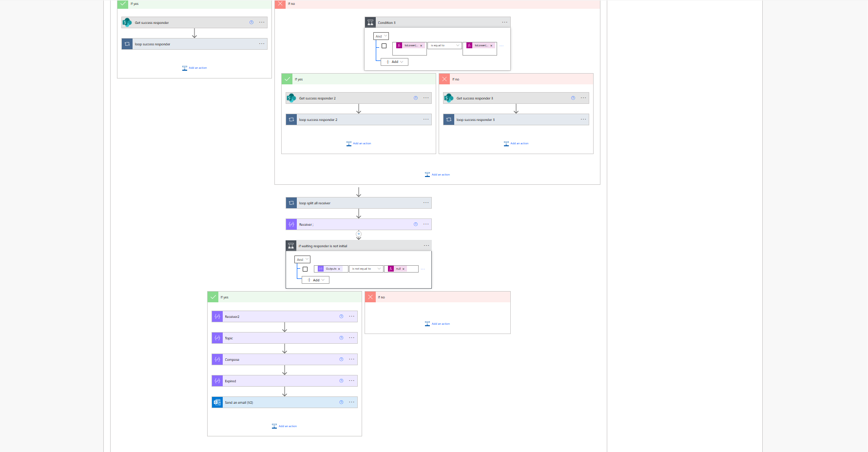Click Add an action in the empty If no branch
868x452 pixels.
pyautogui.click(x=438, y=324)
